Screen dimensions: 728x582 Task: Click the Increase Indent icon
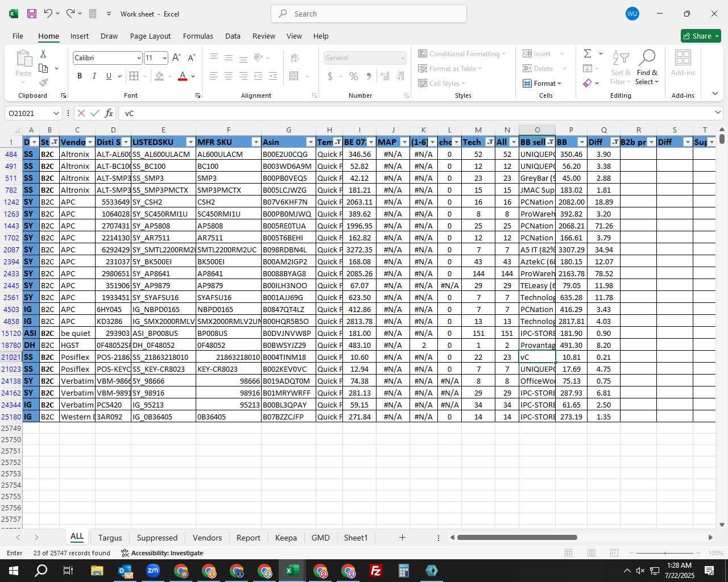click(x=273, y=76)
